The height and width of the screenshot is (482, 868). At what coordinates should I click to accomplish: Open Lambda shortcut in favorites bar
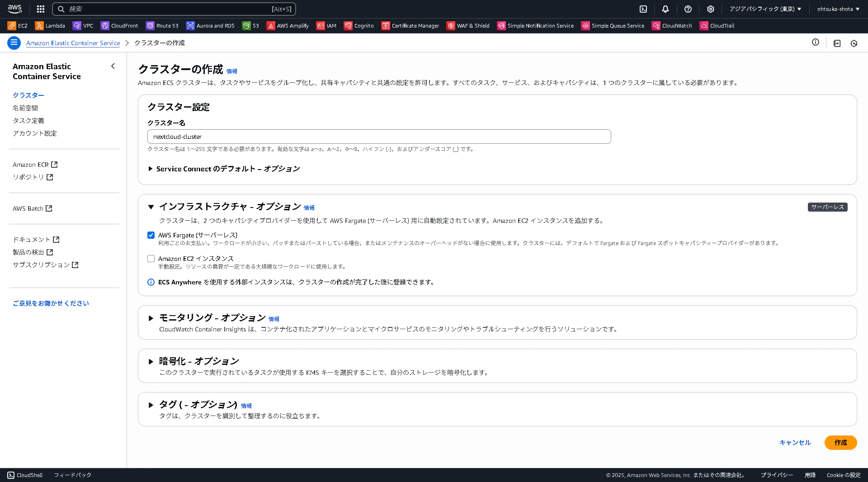click(x=50, y=26)
